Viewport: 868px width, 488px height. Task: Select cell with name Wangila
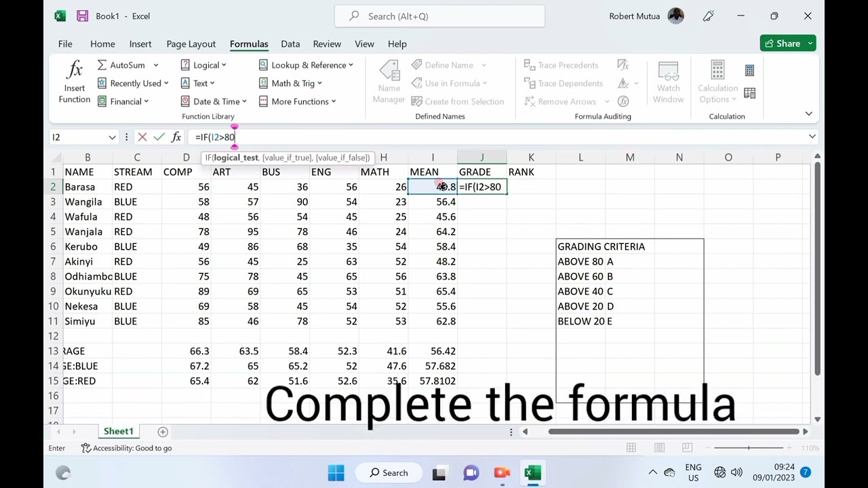[x=87, y=202]
